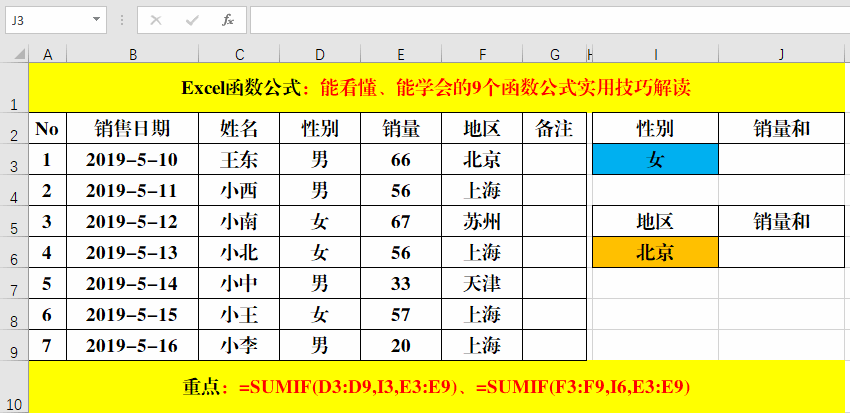Click the 销量 header cell in column E

click(x=401, y=128)
